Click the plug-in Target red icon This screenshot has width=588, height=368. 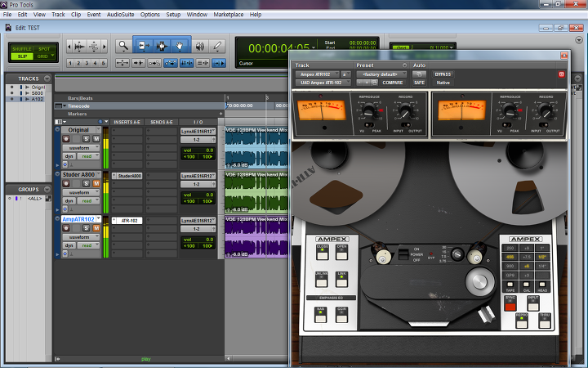561,74
